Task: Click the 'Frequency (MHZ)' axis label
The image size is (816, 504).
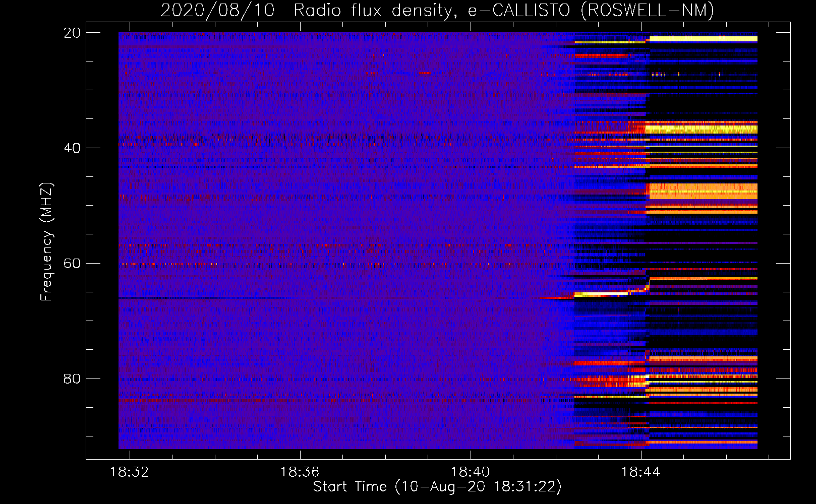Action: (x=46, y=242)
